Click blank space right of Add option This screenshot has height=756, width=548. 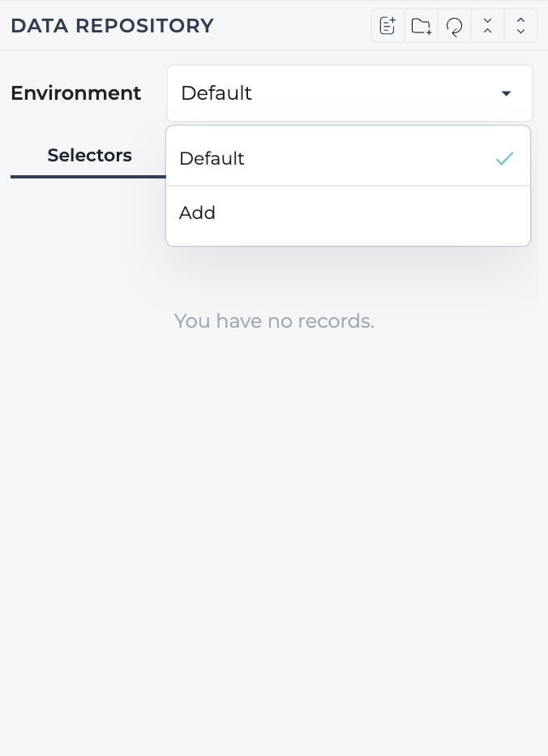(371, 213)
